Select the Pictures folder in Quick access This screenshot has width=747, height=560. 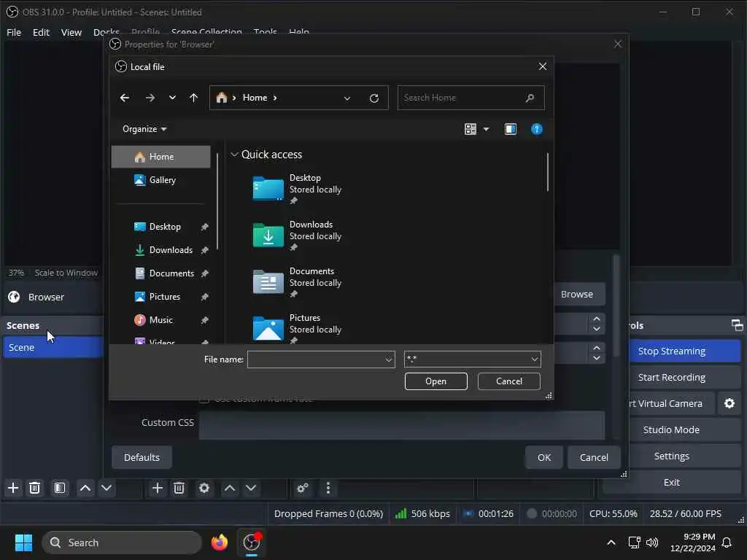point(297,328)
